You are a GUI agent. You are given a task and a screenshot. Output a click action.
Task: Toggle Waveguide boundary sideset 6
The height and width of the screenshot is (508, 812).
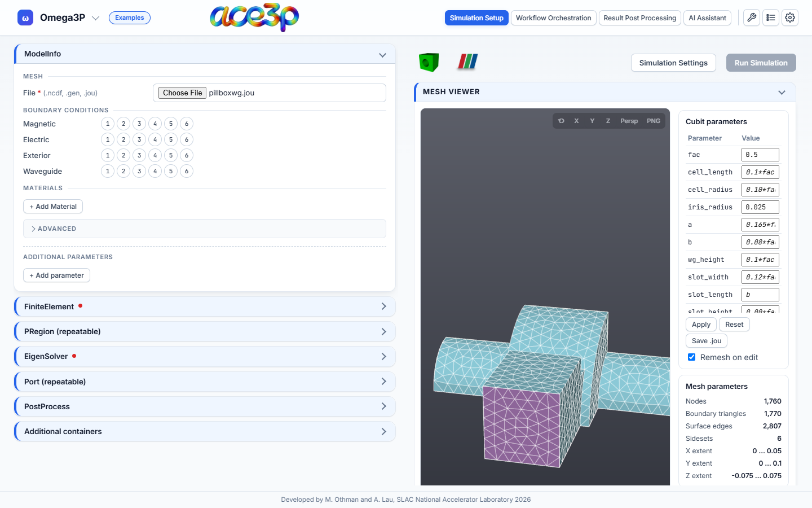click(187, 171)
